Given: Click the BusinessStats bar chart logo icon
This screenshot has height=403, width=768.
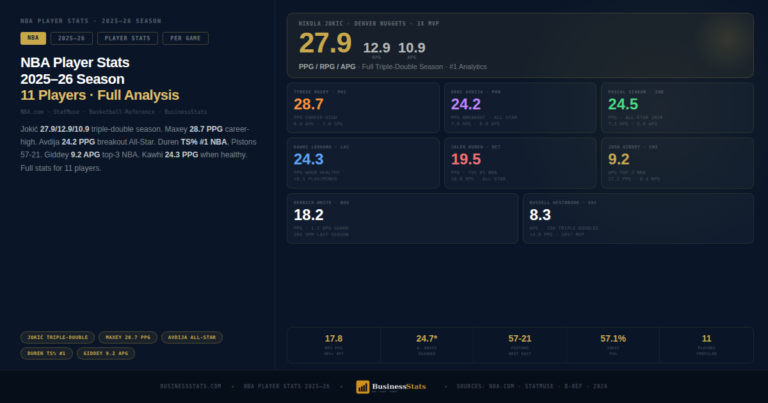Looking at the screenshot, I should tap(362, 387).
